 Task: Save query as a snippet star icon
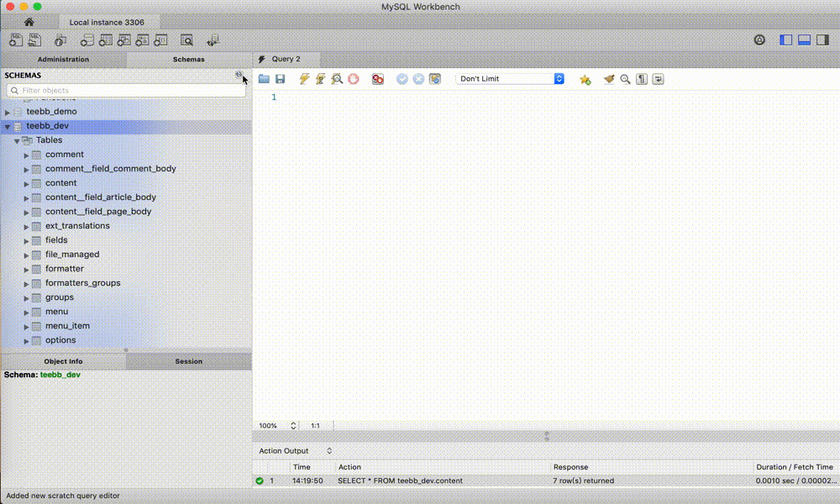click(x=585, y=79)
